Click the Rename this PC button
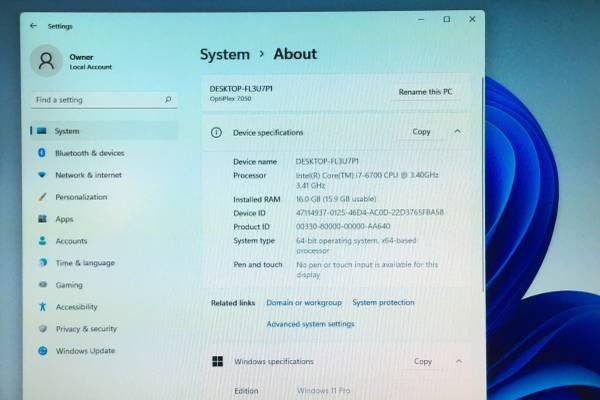 tap(425, 91)
